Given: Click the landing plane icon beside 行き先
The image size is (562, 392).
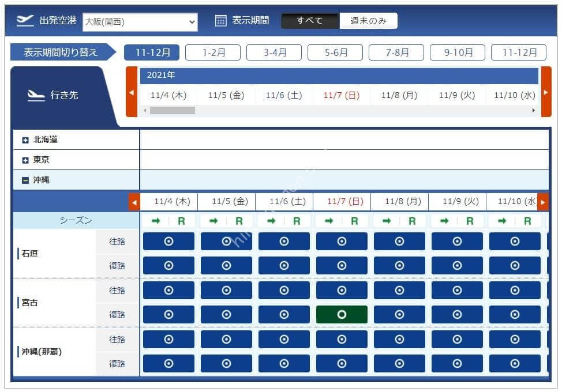Looking at the screenshot, I should (36, 96).
